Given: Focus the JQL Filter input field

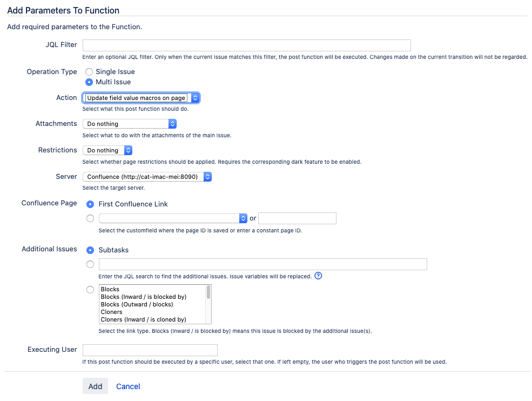Looking at the screenshot, I should click(246, 45).
